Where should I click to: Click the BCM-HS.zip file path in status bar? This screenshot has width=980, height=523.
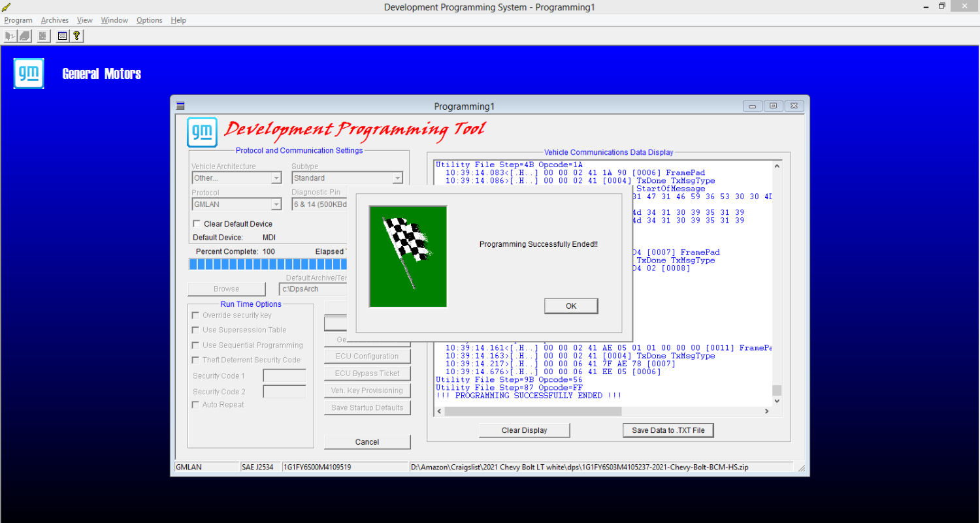coord(579,468)
